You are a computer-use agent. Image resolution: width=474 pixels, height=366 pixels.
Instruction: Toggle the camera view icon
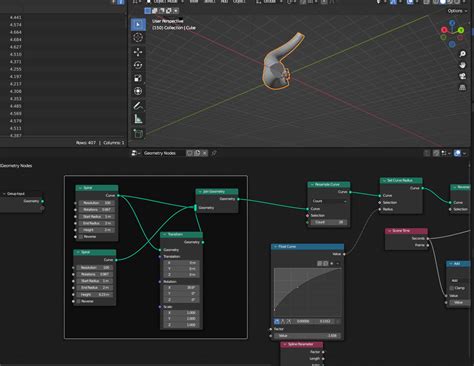click(x=462, y=76)
